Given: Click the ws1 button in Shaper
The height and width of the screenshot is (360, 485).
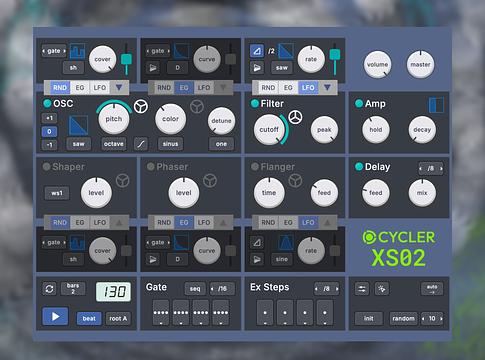Looking at the screenshot, I should [x=57, y=193].
